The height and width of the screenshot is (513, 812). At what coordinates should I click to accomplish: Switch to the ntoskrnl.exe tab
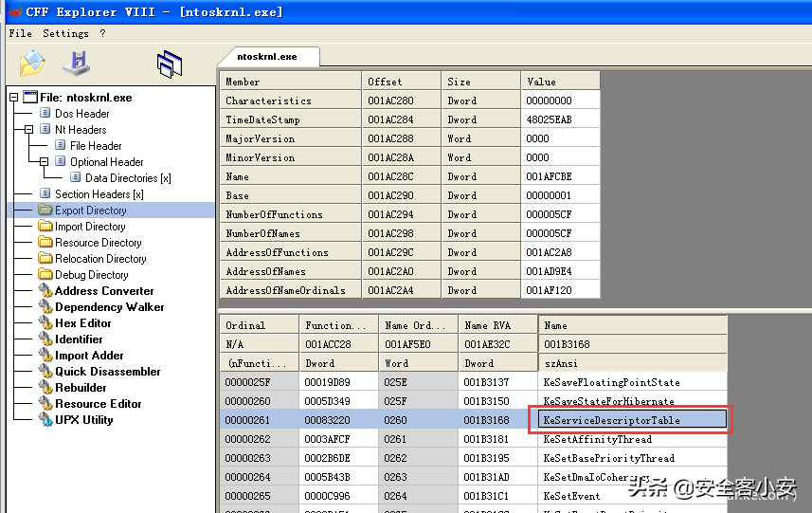(x=267, y=57)
